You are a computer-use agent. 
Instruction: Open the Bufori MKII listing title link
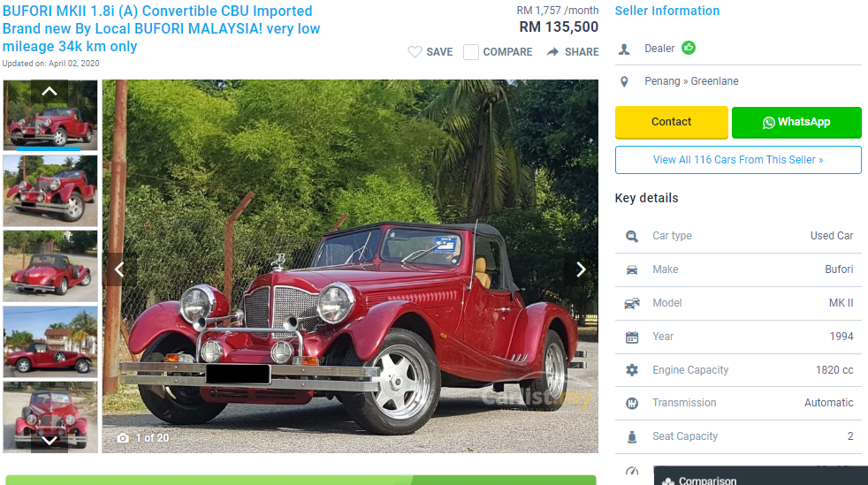161,29
